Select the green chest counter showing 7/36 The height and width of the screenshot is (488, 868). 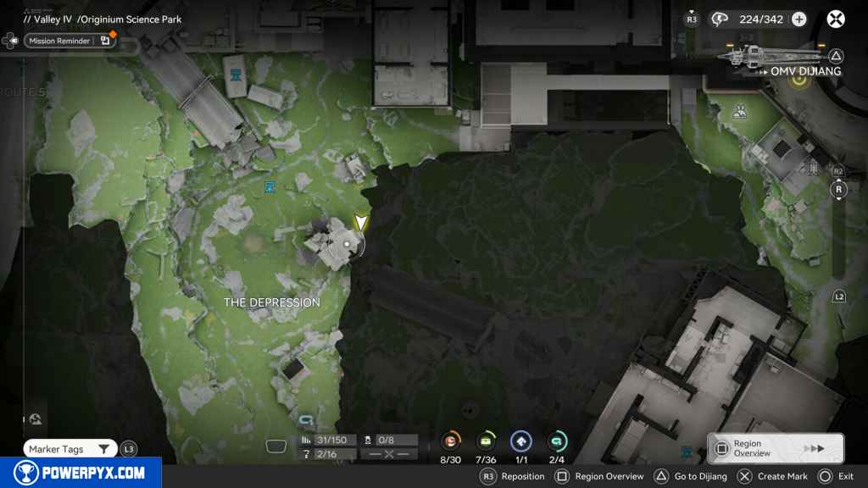point(487,442)
